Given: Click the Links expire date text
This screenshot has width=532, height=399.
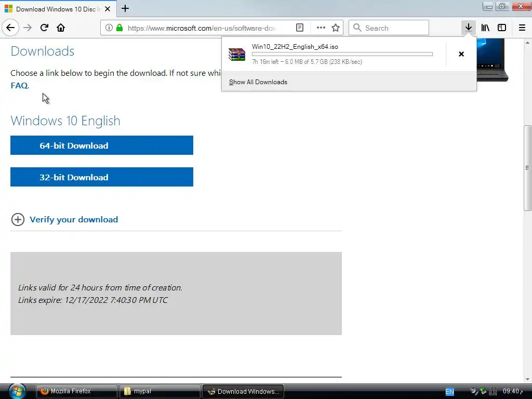Looking at the screenshot, I should (93, 300).
